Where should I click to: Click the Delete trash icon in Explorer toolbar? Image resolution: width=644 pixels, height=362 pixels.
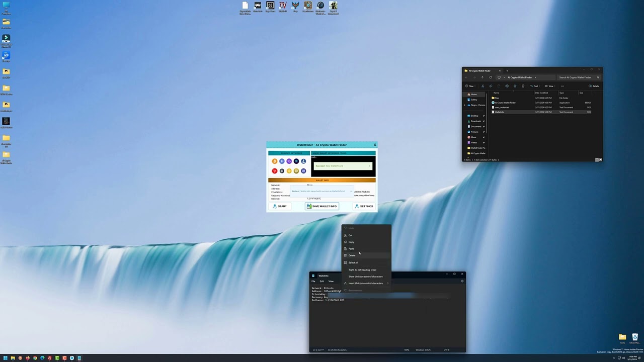point(523,86)
